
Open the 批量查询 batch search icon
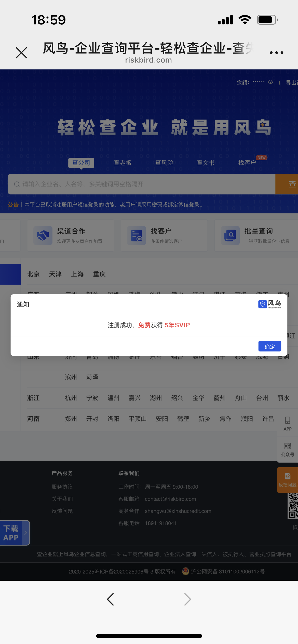tap(230, 236)
